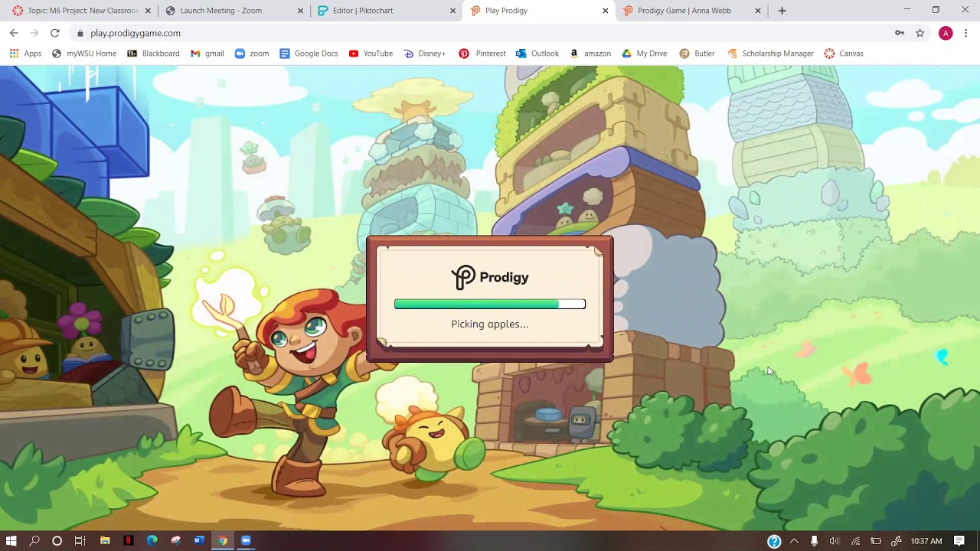
Task: Go forward with the Forward arrow button
Action: (34, 33)
